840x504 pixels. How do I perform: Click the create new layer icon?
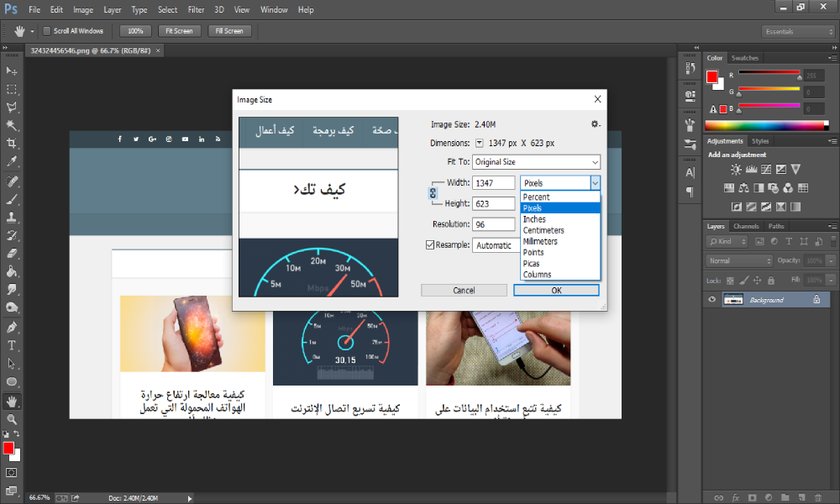[x=801, y=497]
